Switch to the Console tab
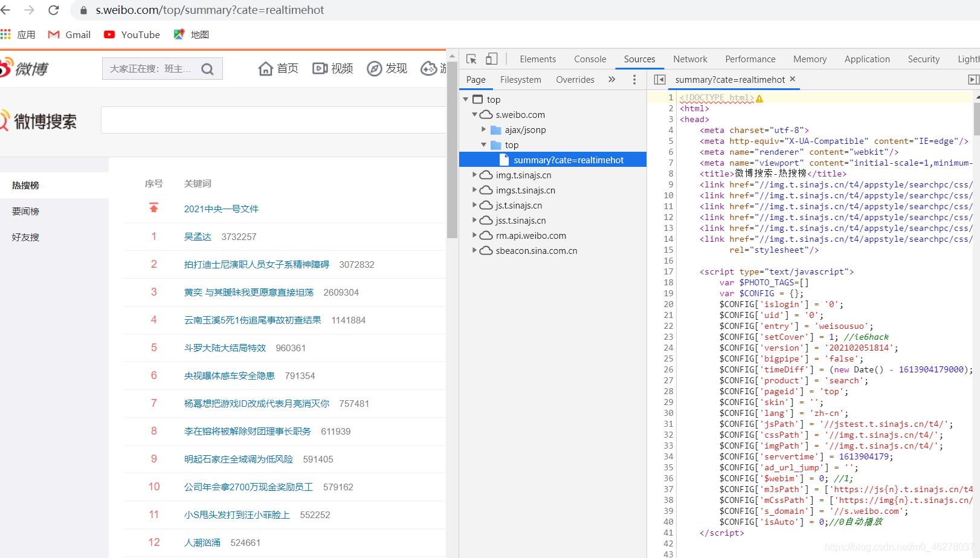Image resolution: width=980 pixels, height=558 pixels. click(590, 59)
